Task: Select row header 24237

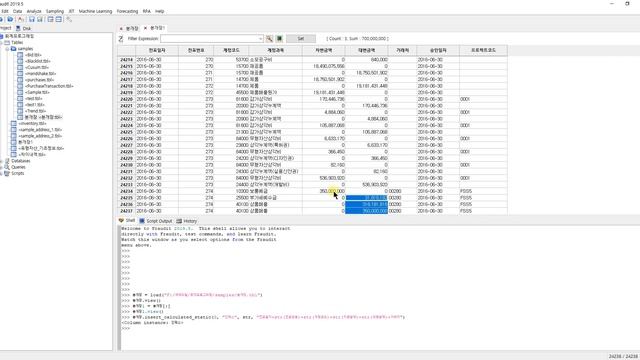Action: pos(127,211)
